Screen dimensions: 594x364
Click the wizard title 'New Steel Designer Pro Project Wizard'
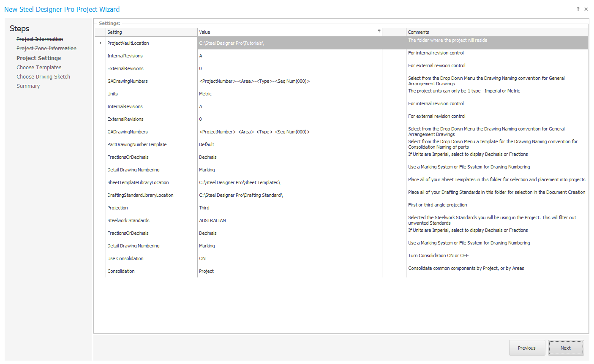tap(62, 9)
